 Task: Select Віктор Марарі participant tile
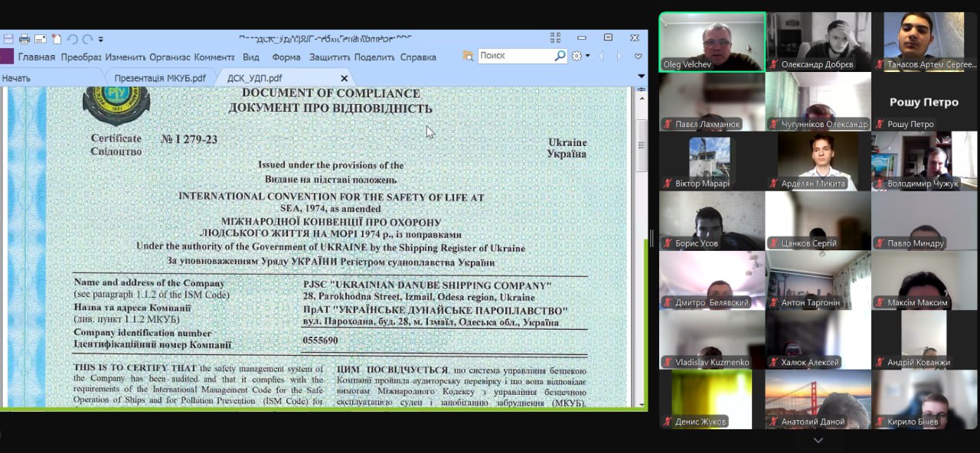[x=712, y=161]
